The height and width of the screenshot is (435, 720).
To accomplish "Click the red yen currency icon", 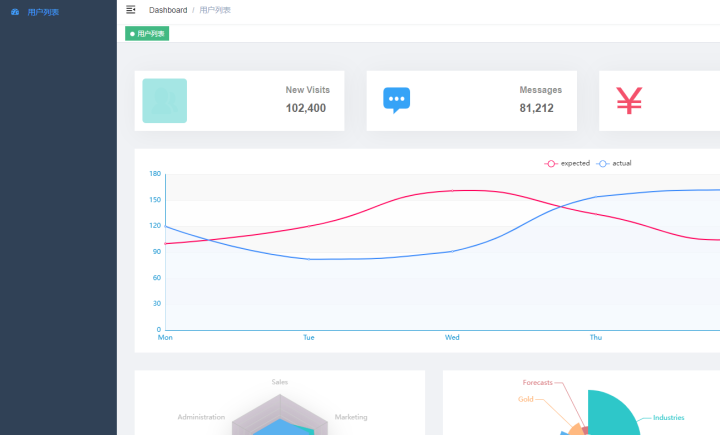I will coord(629,101).
